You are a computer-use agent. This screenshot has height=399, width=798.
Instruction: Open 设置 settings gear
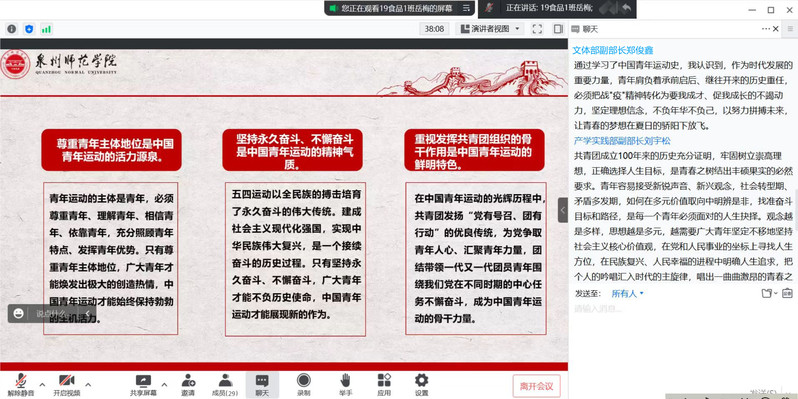coord(421,384)
